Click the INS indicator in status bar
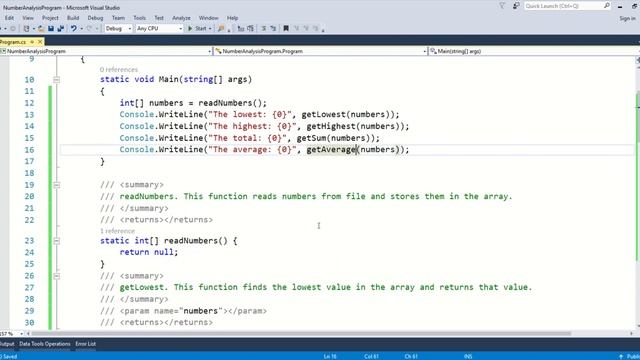 pyautogui.click(x=468, y=356)
